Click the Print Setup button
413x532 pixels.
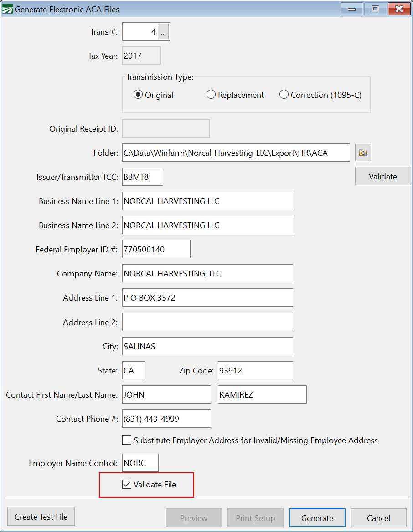(255, 518)
